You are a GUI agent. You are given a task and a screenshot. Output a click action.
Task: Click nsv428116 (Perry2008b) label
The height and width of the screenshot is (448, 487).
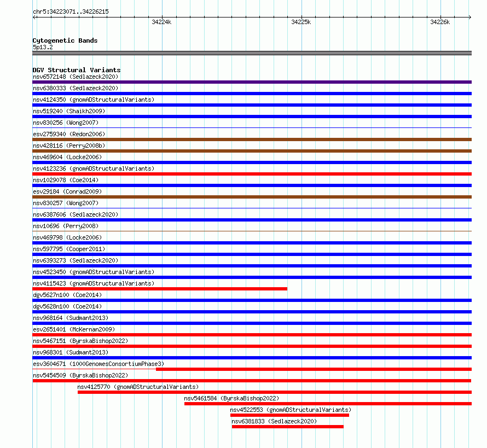[69, 146]
